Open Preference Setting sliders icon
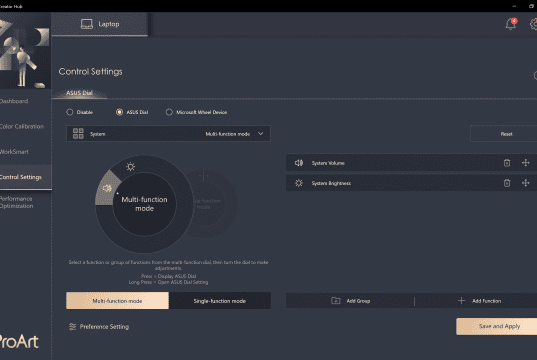Image resolution: width=537 pixels, height=360 pixels. click(x=72, y=327)
